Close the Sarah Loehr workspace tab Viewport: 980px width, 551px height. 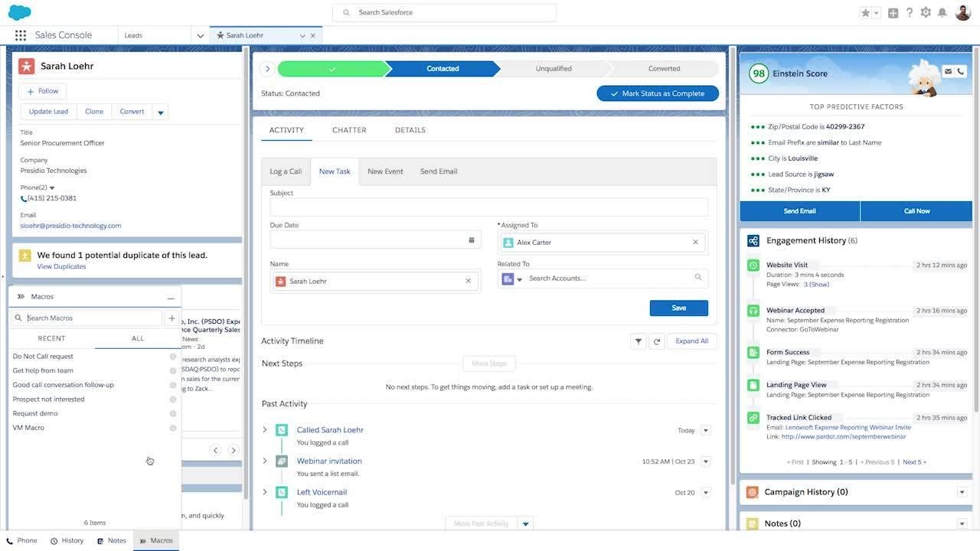312,35
